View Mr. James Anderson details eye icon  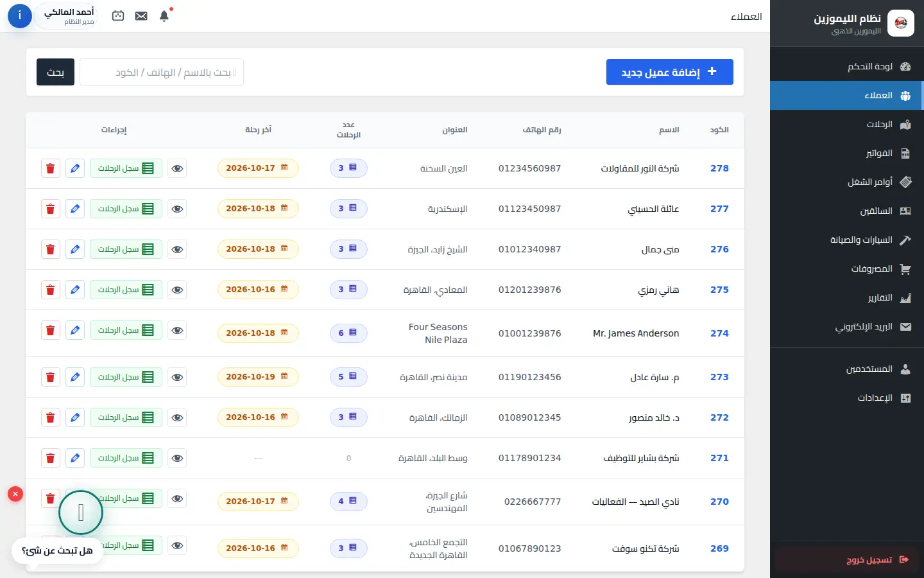point(177,330)
